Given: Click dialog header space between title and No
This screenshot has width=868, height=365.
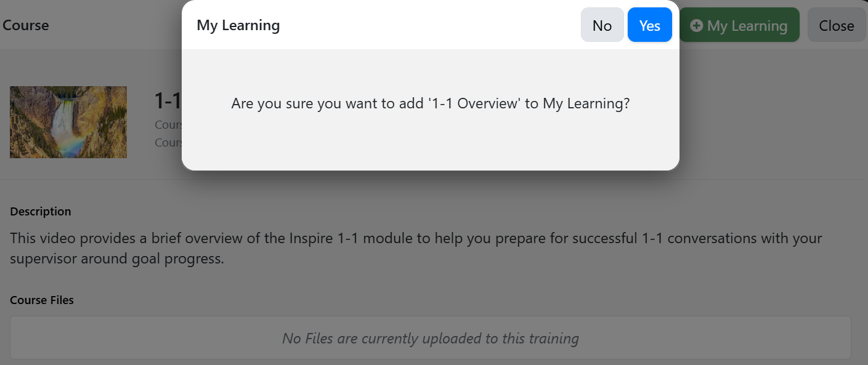Looking at the screenshot, I should 430,25.
